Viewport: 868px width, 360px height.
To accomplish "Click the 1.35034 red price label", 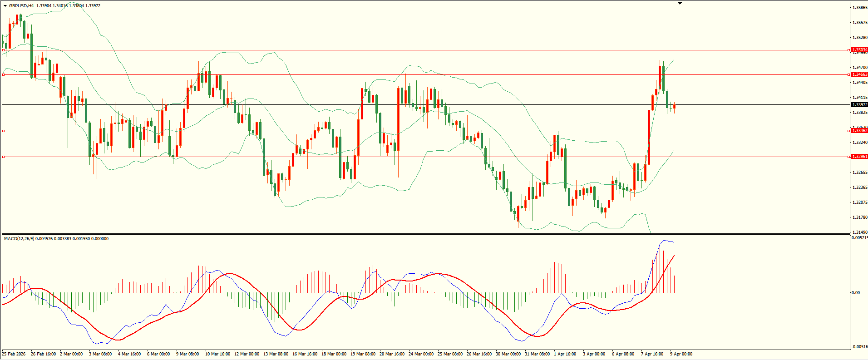I will pos(859,50).
